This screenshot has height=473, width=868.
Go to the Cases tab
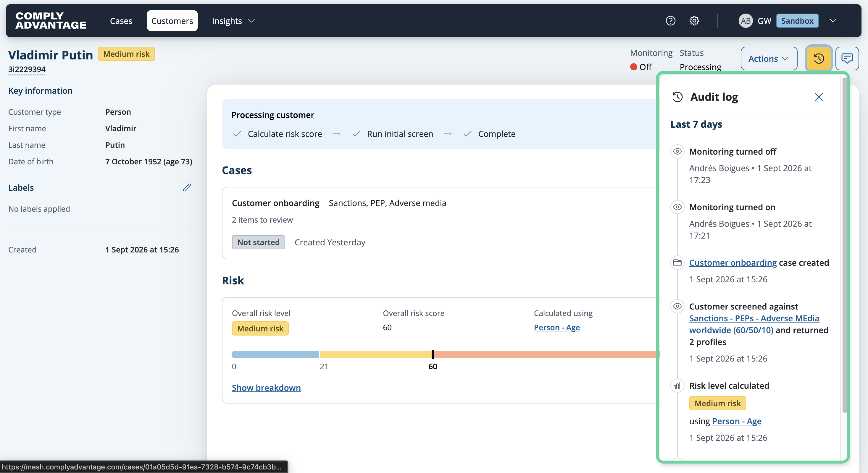[x=121, y=21]
